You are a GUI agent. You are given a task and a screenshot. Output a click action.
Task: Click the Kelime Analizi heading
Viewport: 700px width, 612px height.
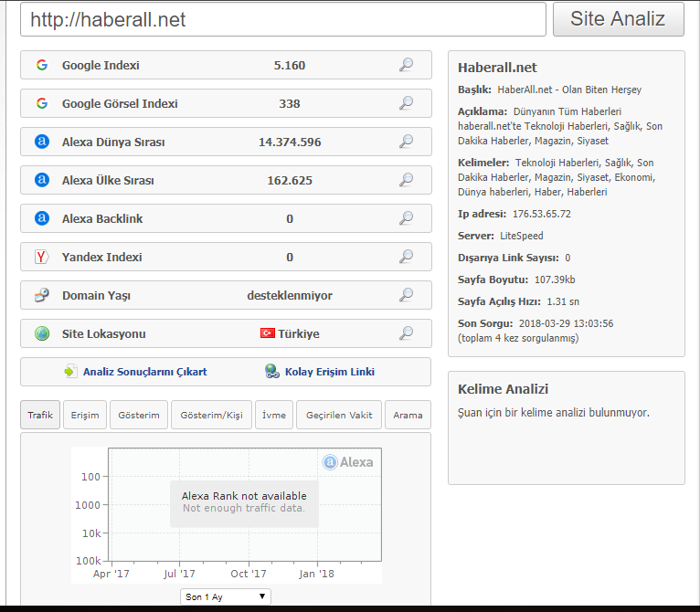pos(504,389)
